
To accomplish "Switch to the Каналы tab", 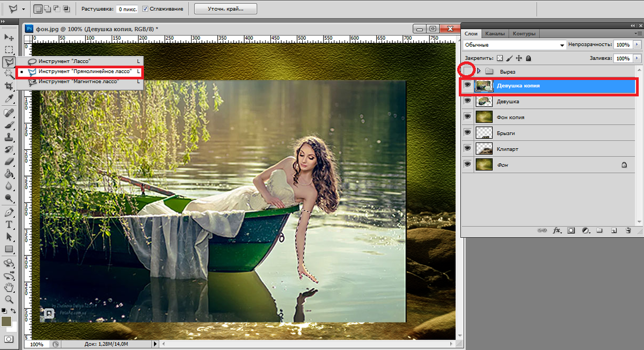I will point(495,34).
